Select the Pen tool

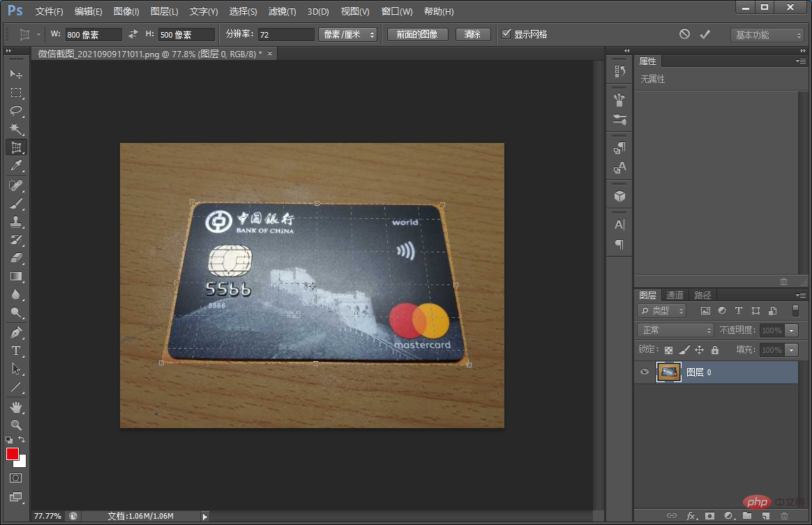[x=16, y=333]
